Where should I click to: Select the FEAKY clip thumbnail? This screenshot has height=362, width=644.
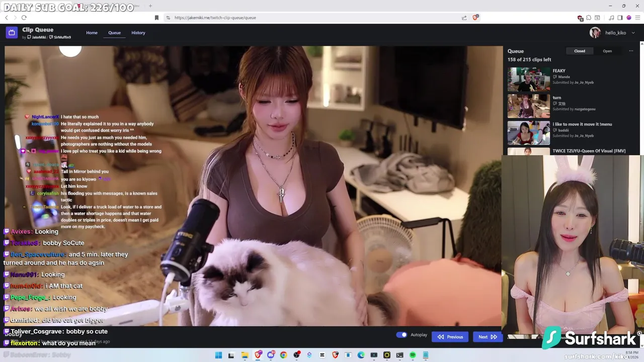[529, 79]
